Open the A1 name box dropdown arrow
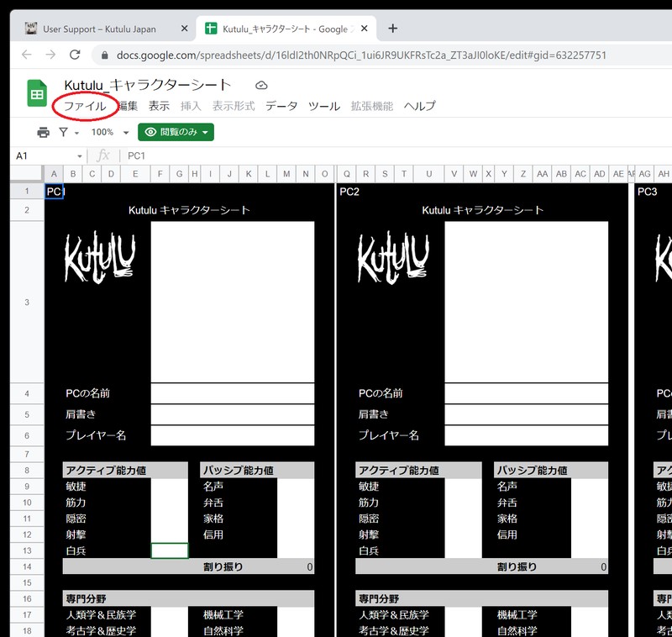 (80, 156)
